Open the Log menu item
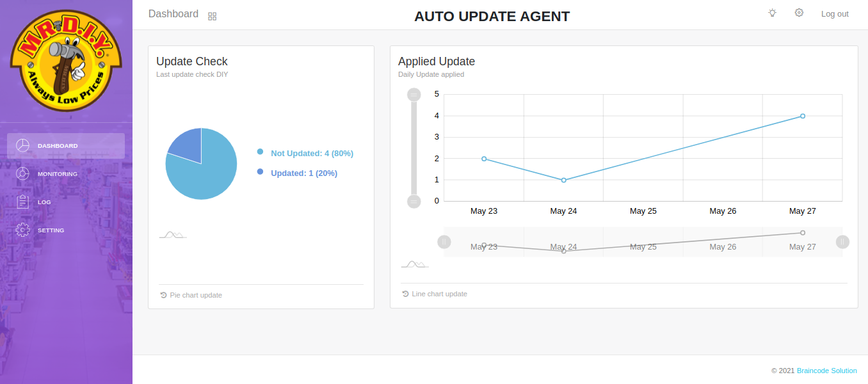The height and width of the screenshot is (384, 868). (44, 202)
